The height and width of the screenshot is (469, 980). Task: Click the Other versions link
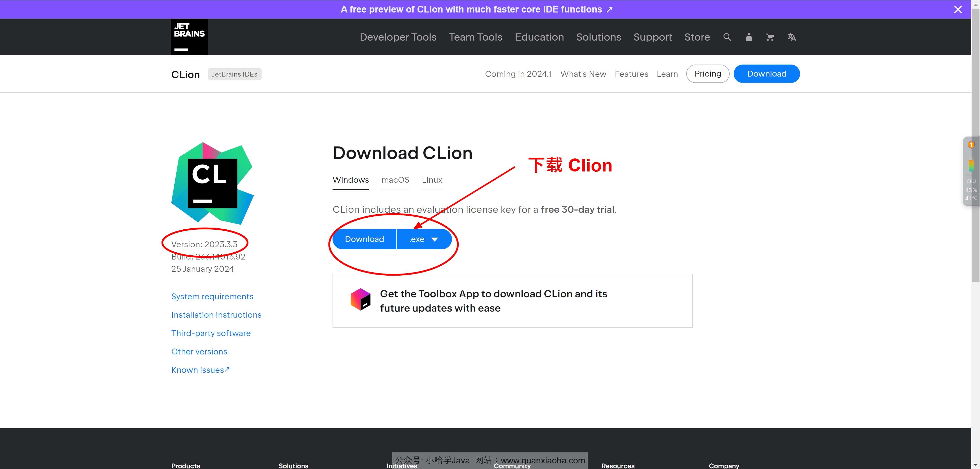pyautogui.click(x=199, y=351)
